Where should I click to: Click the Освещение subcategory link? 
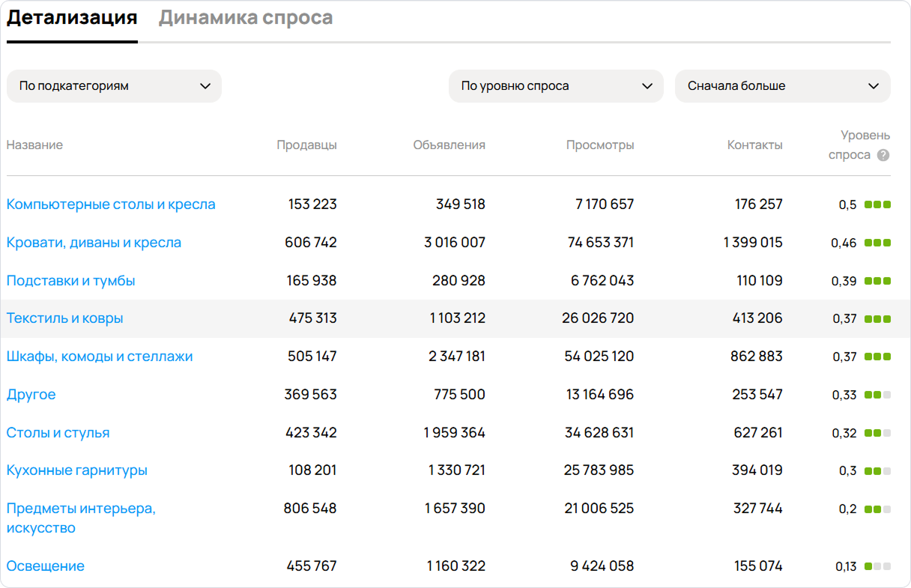pyautogui.click(x=46, y=566)
